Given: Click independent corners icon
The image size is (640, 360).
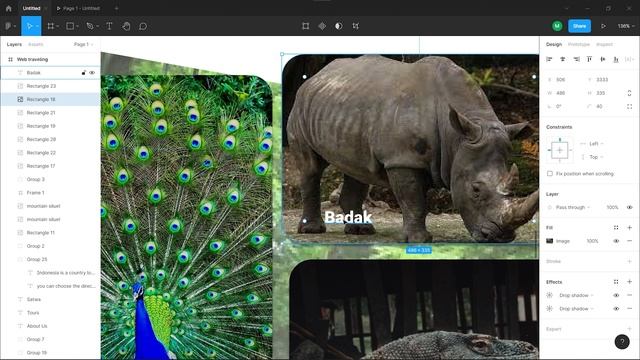Looking at the screenshot, I should tap(629, 107).
